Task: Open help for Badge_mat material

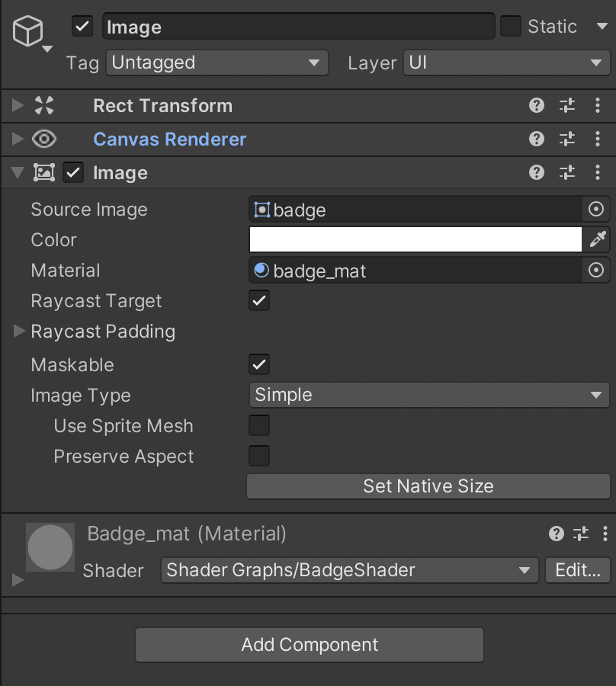Action: pos(557,534)
